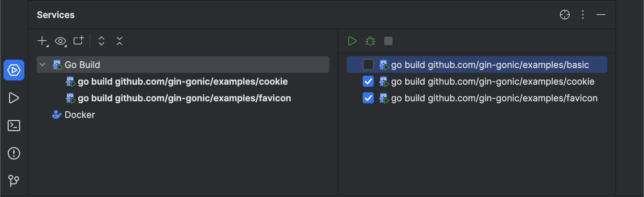Image resolution: width=644 pixels, height=197 pixels.
Task: Expand all services in the tree
Action: tap(101, 41)
